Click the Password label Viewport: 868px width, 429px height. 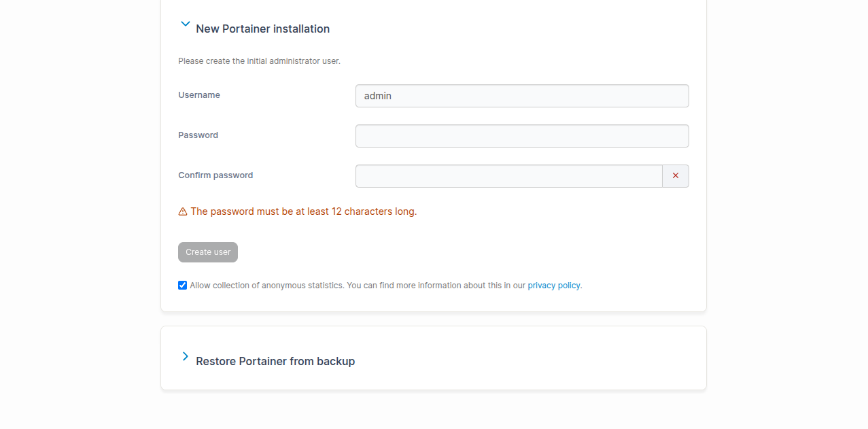tap(198, 135)
